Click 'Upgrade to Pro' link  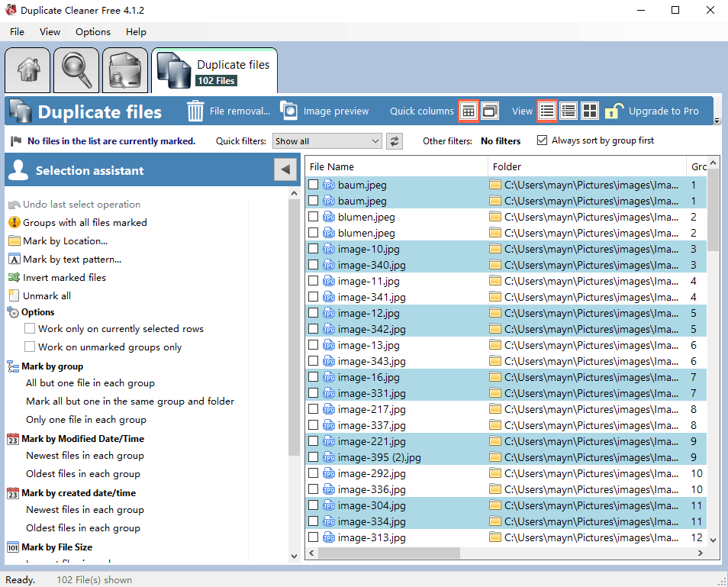[663, 111]
